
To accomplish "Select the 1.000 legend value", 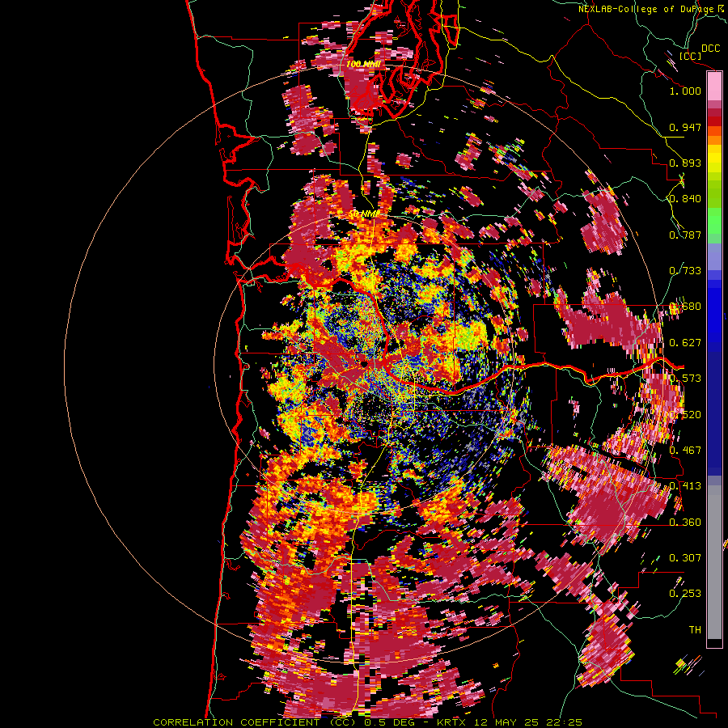I will click(685, 91).
